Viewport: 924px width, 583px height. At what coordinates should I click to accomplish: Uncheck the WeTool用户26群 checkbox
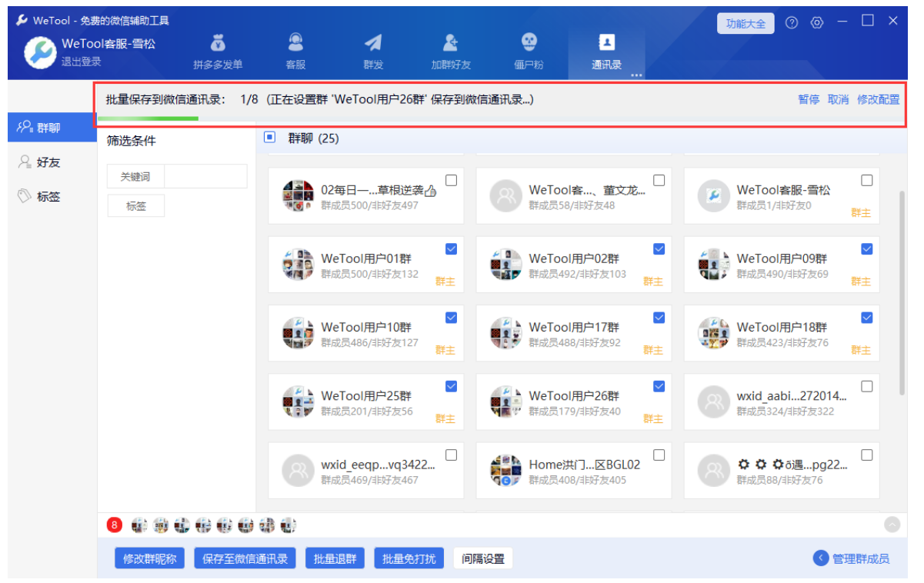point(659,386)
